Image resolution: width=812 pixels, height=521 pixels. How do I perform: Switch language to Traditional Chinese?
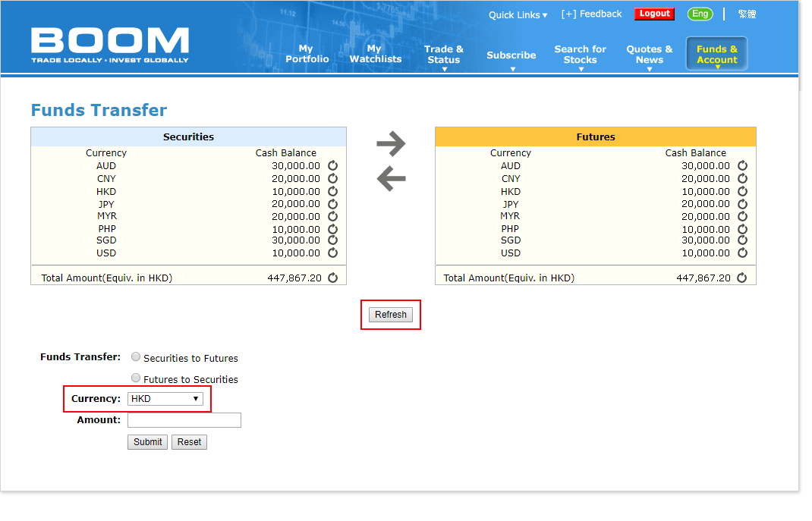747,14
